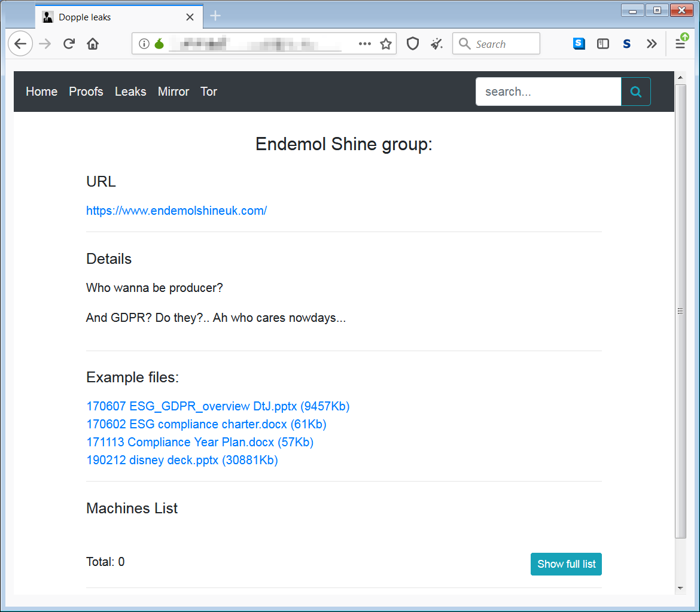The image size is (700, 612).
Task: Show site information icon in address bar
Action: [x=144, y=44]
